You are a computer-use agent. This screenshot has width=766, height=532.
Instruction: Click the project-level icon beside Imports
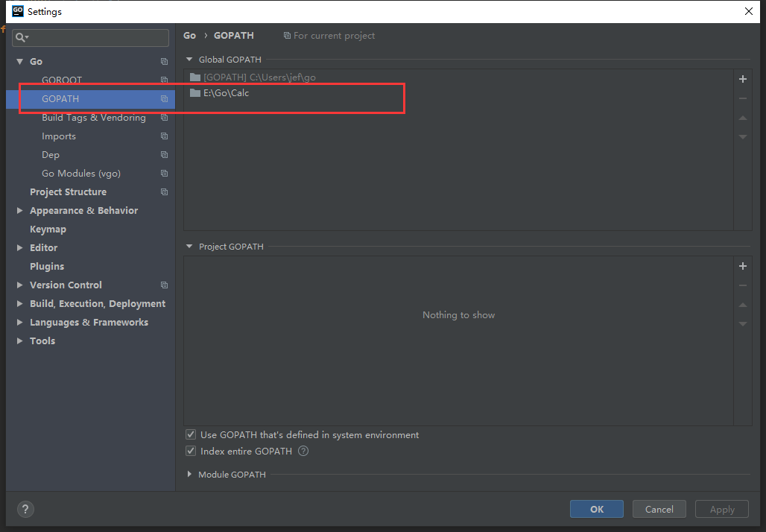click(x=164, y=136)
